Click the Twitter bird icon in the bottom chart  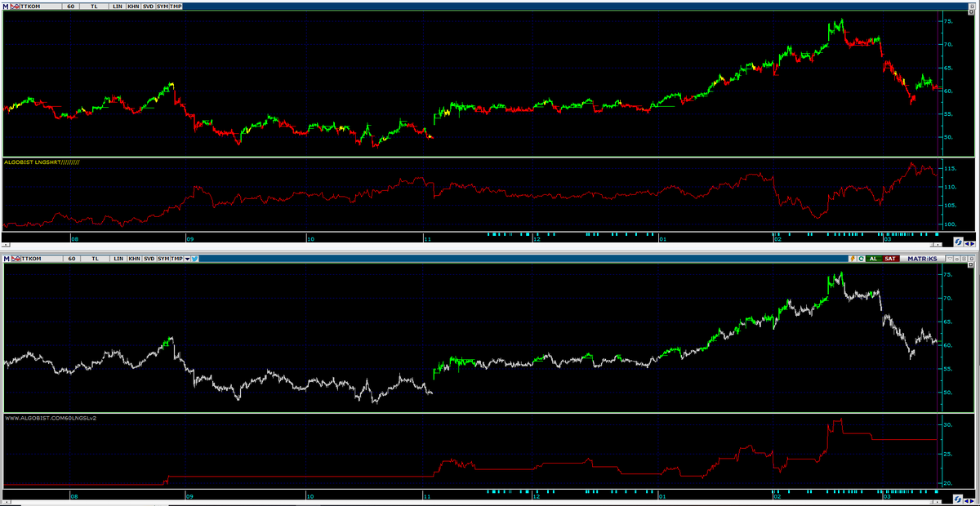coord(194,259)
